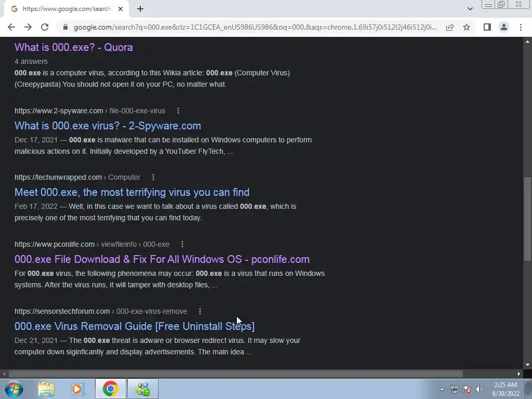Open the Chrome three-dot menu

pyautogui.click(x=521, y=27)
